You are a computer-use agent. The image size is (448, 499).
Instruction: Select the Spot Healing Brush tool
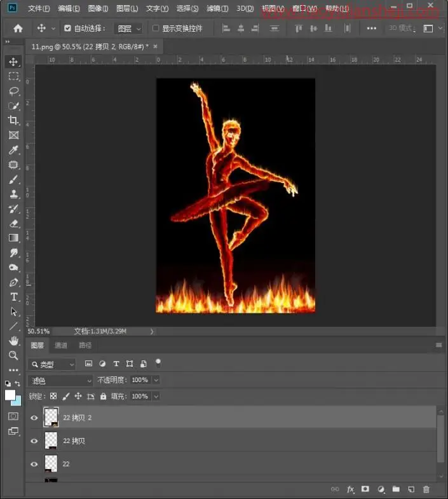click(x=13, y=165)
